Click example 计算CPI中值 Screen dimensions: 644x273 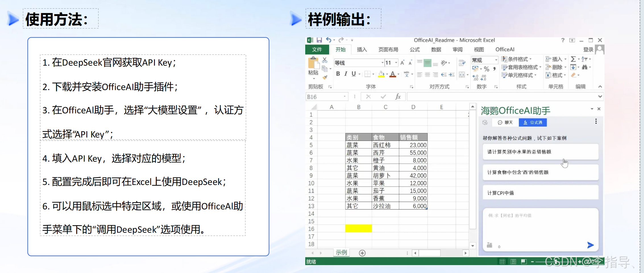541,193
